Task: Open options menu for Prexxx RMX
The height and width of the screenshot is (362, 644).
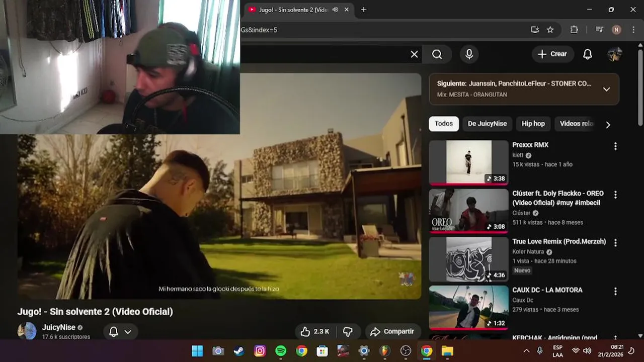Action: click(x=615, y=146)
